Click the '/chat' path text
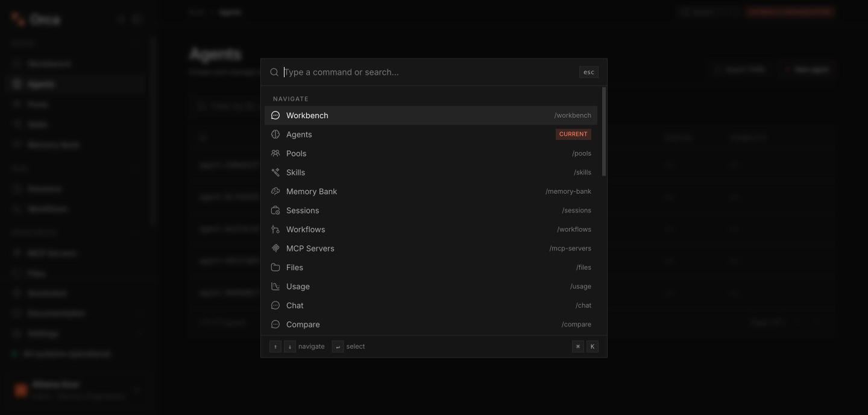Viewport: 868px width, 415px height. click(x=583, y=305)
